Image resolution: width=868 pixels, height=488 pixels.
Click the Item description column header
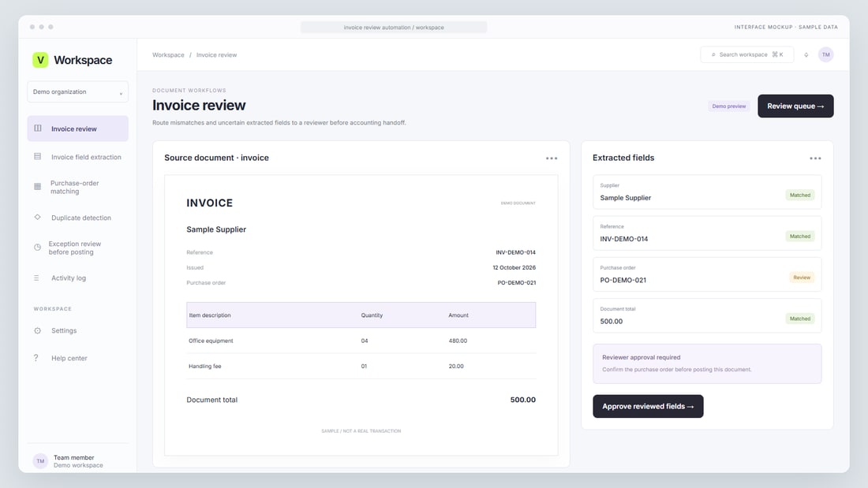(210, 315)
